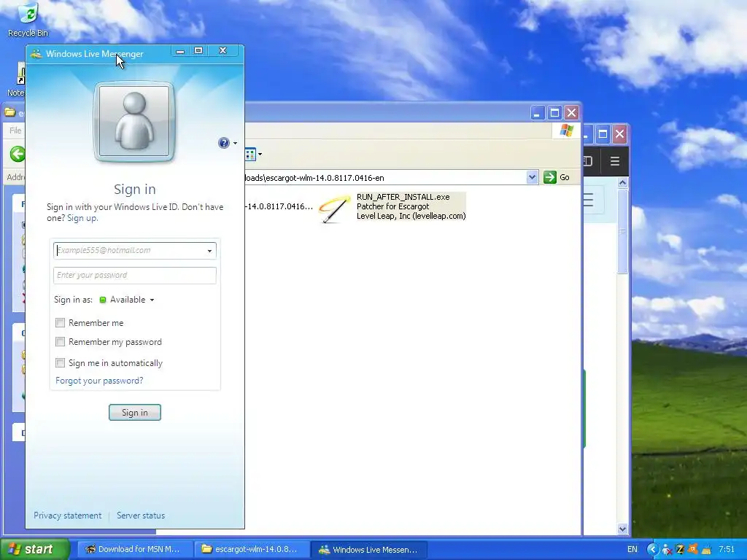This screenshot has width=747, height=560.
Task: Enable Sign me in automatically checkbox
Action: click(60, 363)
